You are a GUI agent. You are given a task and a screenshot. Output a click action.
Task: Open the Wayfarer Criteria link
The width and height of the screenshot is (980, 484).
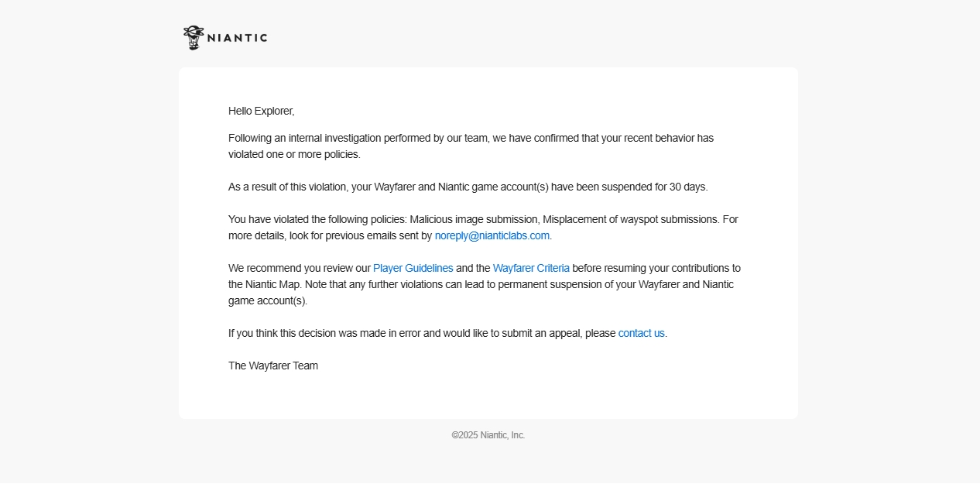pyautogui.click(x=531, y=268)
